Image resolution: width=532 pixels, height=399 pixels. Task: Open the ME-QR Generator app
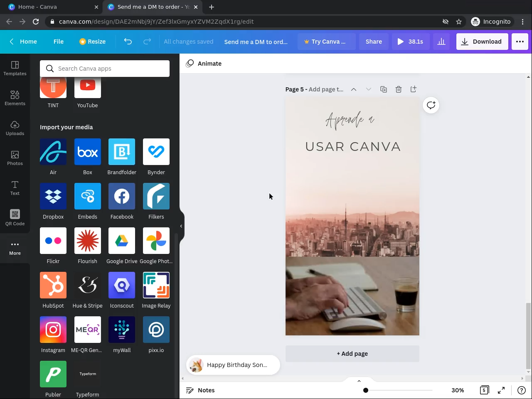pyautogui.click(x=88, y=330)
